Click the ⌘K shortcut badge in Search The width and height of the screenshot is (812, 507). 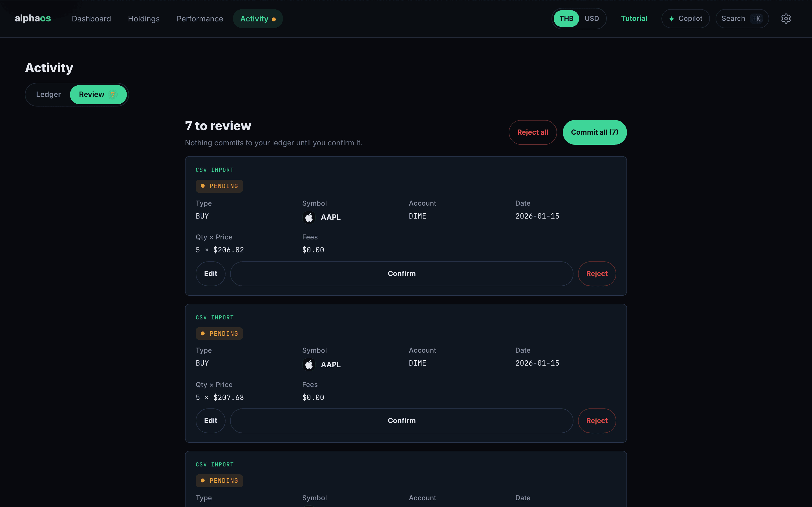click(756, 19)
